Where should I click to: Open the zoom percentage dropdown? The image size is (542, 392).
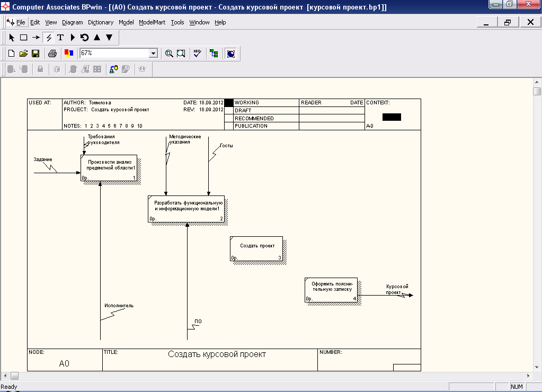coord(154,53)
